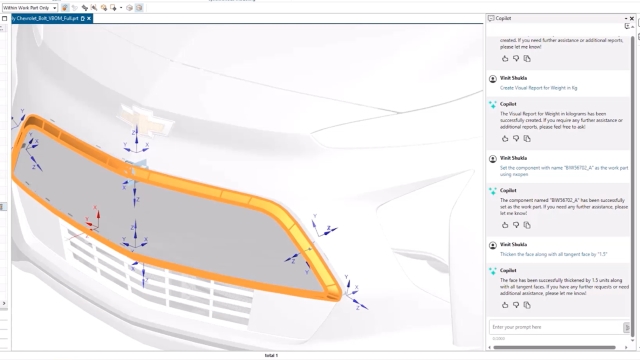640x360 pixels.
Task: Open the 'Within Work Part Only' selection scope dropdown
Action: (x=30, y=8)
